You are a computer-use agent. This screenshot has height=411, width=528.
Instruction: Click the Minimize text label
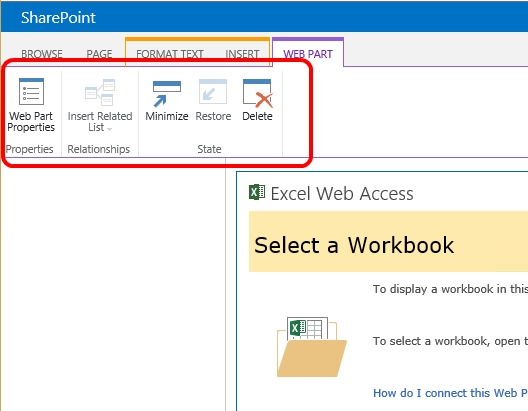pyautogui.click(x=167, y=116)
